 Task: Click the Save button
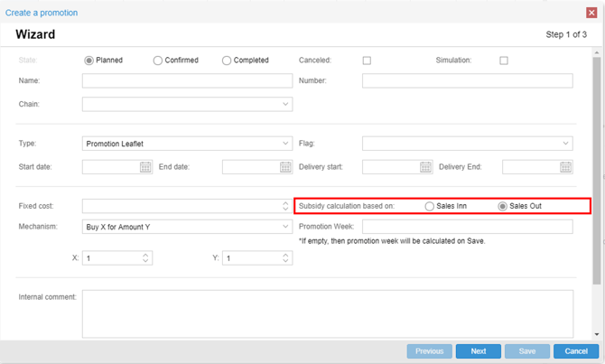[x=527, y=351]
